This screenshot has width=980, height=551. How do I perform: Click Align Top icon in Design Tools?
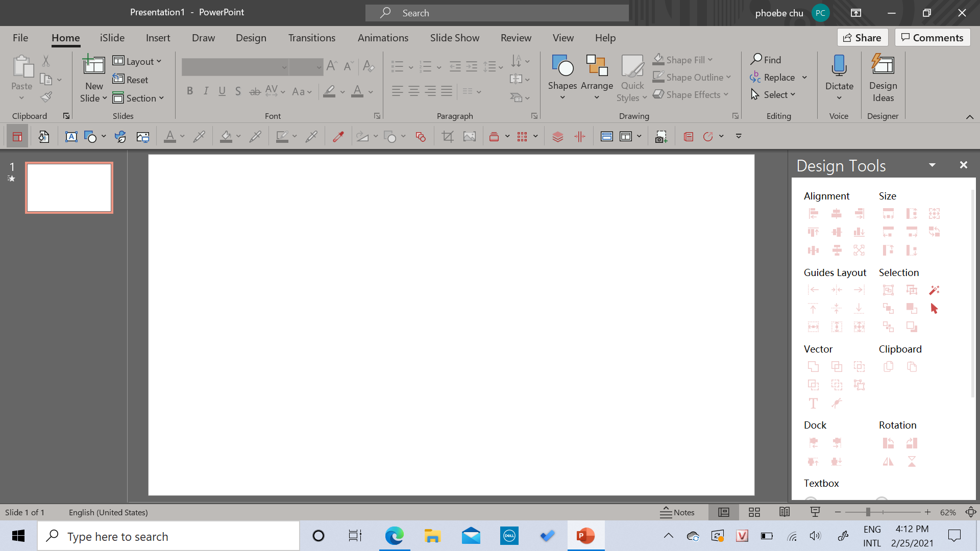click(x=814, y=232)
